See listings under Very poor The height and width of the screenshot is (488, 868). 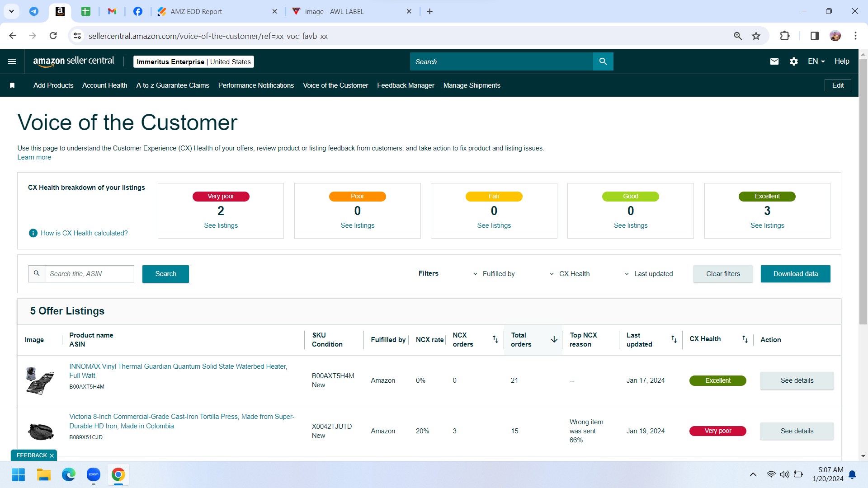click(x=221, y=225)
